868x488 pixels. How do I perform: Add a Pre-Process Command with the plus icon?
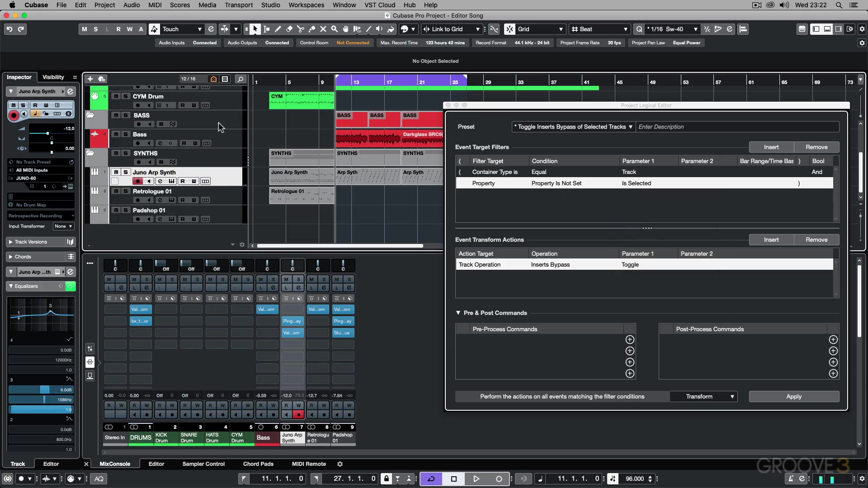(x=630, y=339)
